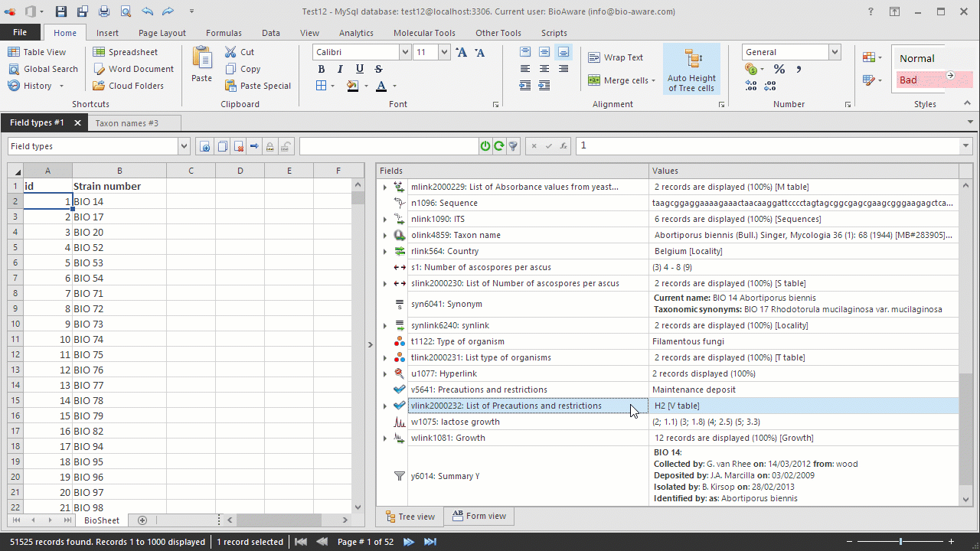
Task: Expand the wlink1081: Growth row
Action: [384, 438]
